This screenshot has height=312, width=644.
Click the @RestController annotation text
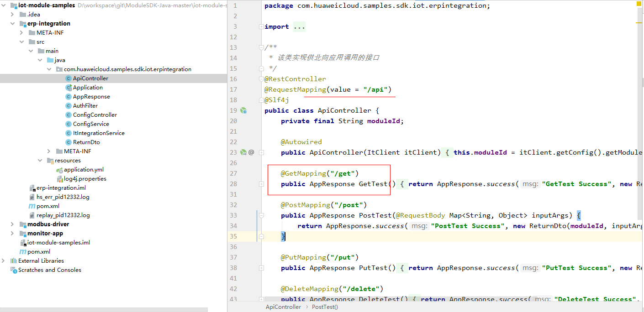(x=295, y=79)
